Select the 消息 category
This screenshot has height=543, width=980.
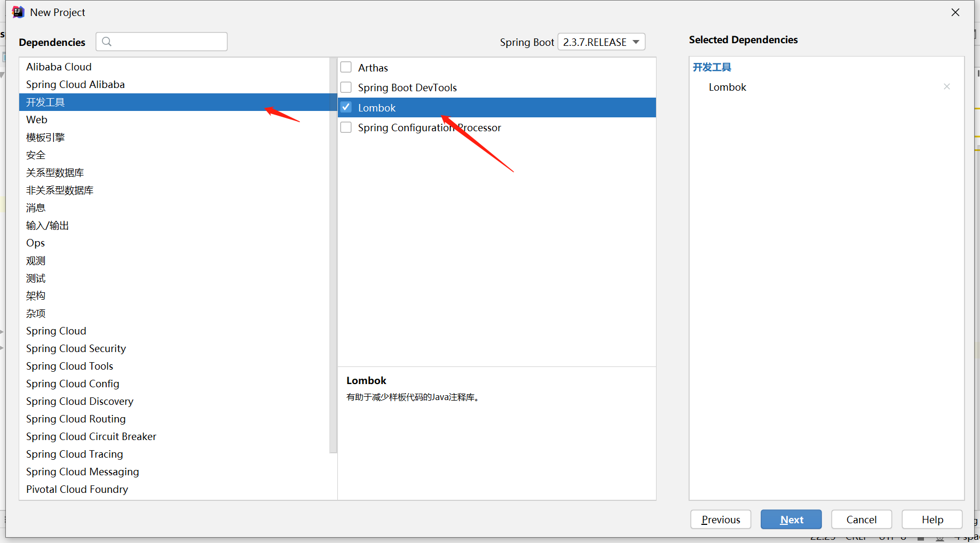pos(175,207)
